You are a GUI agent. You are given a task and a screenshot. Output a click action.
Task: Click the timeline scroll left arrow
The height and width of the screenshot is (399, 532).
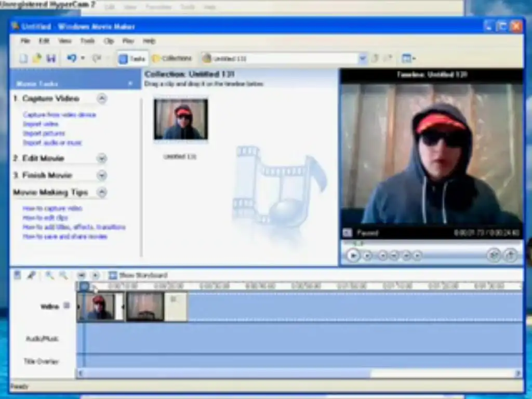point(81,374)
